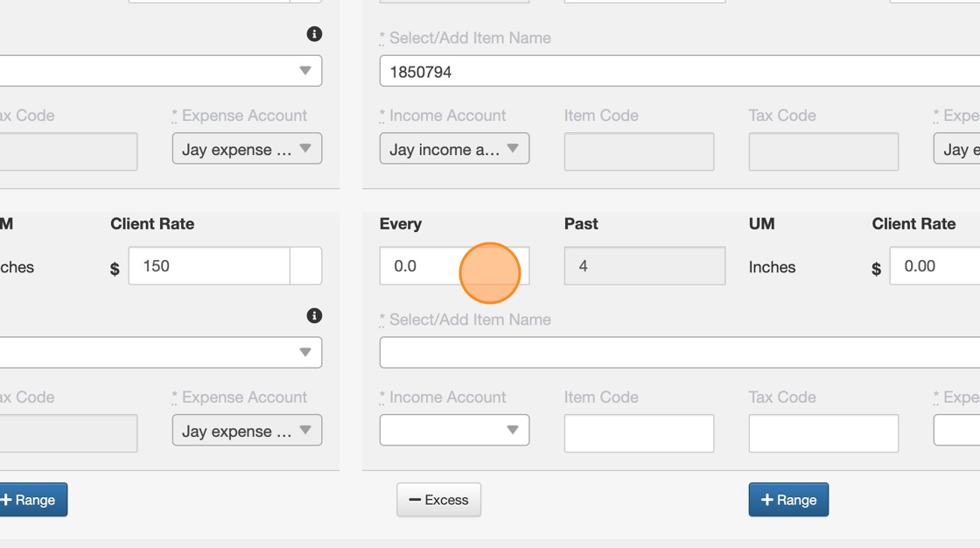Open the item dropdown below the lower info icon
Screen dimensions: 980x548
(x=157, y=353)
